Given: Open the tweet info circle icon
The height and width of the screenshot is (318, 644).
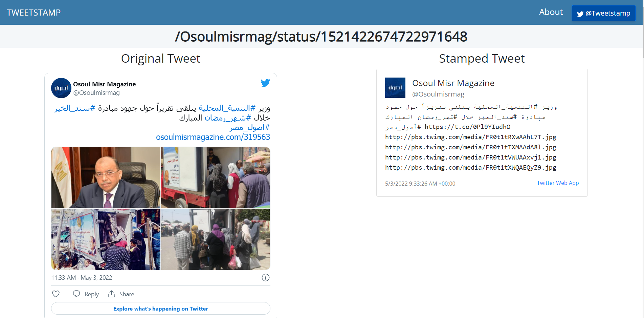Looking at the screenshot, I should coord(266,278).
